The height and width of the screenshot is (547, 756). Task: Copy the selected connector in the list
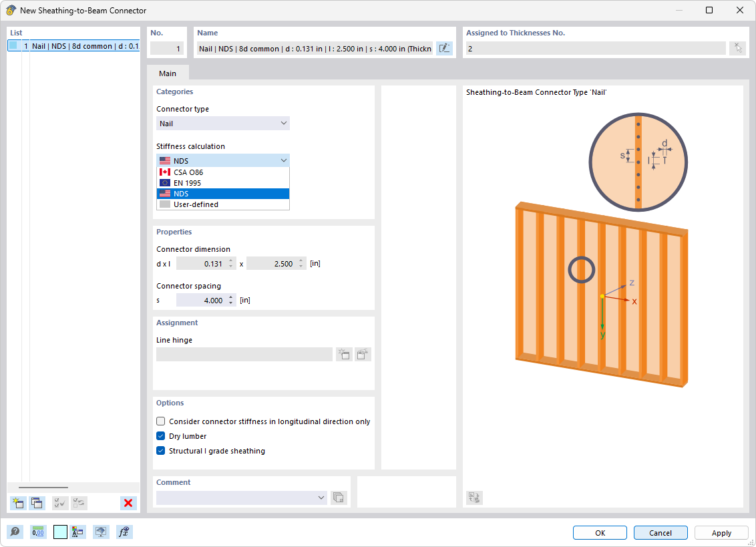click(x=37, y=503)
